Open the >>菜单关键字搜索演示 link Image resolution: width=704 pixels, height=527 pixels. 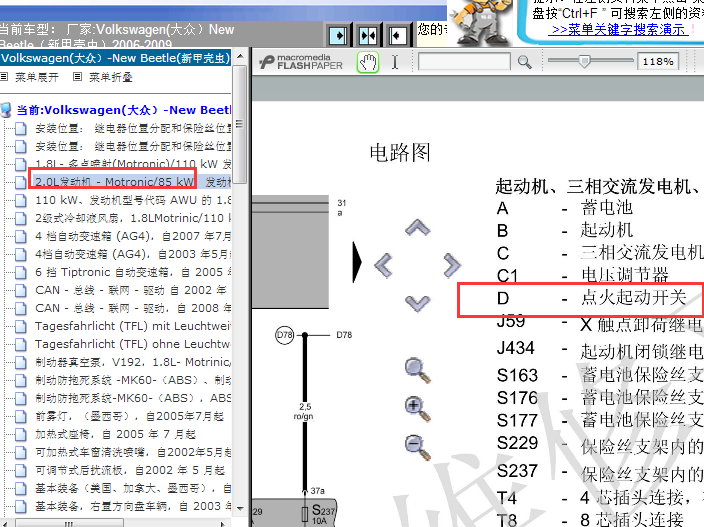(619, 30)
